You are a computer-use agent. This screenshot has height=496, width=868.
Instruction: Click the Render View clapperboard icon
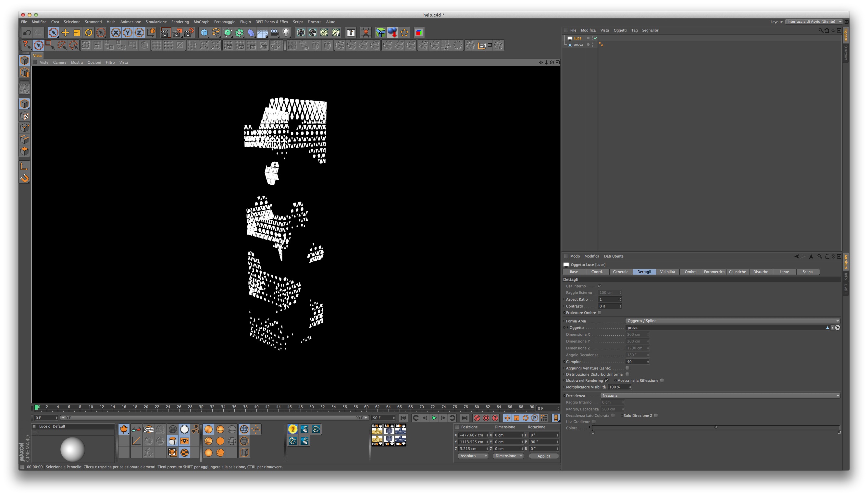pos(165,33)
